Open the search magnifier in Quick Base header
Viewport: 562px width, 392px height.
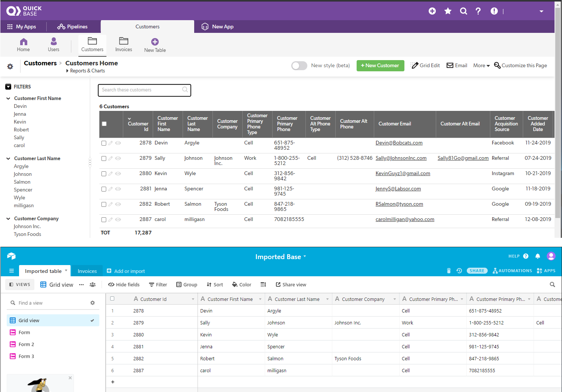pos(463,11)
